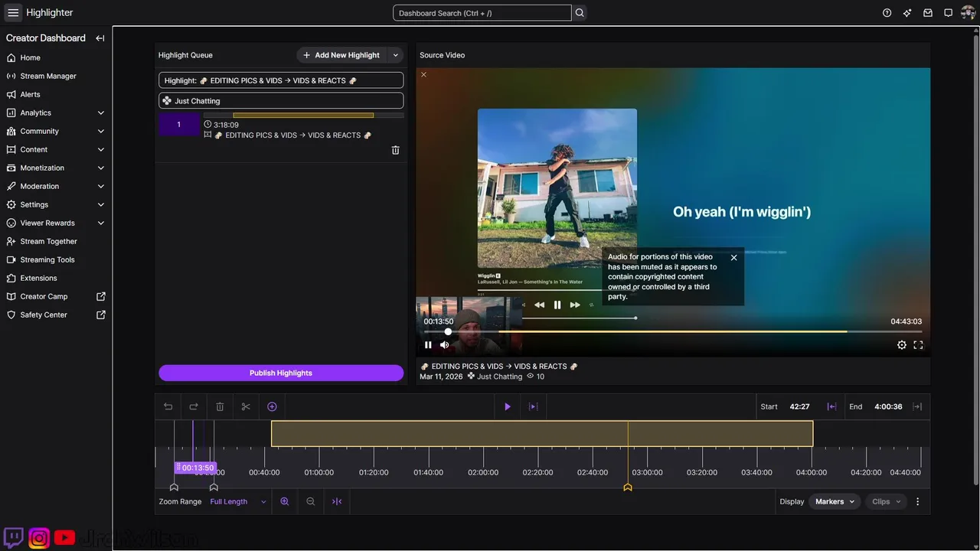
Task: Redo the timeline edit
Action: pos(194,406)
